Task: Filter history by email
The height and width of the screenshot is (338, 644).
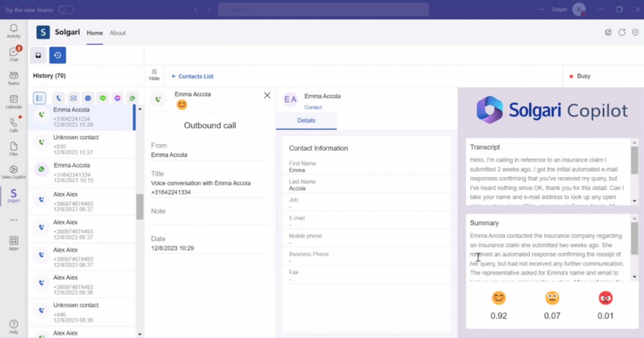Action: tap(73, 98)
